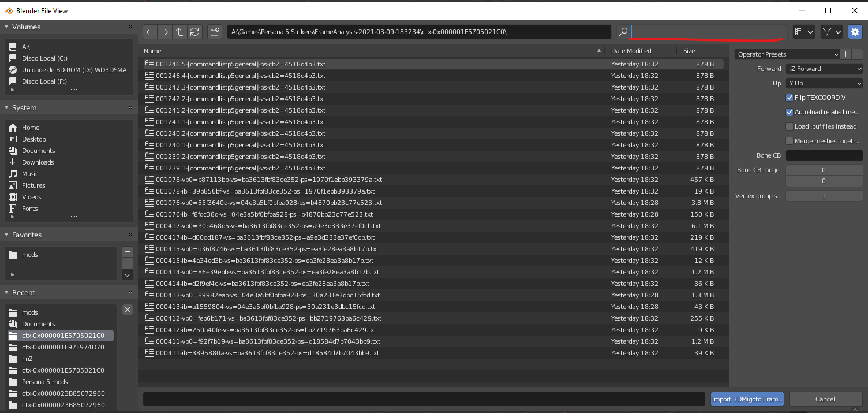
Task: Click the second Bone CB range field
Action: click(824, 181)
